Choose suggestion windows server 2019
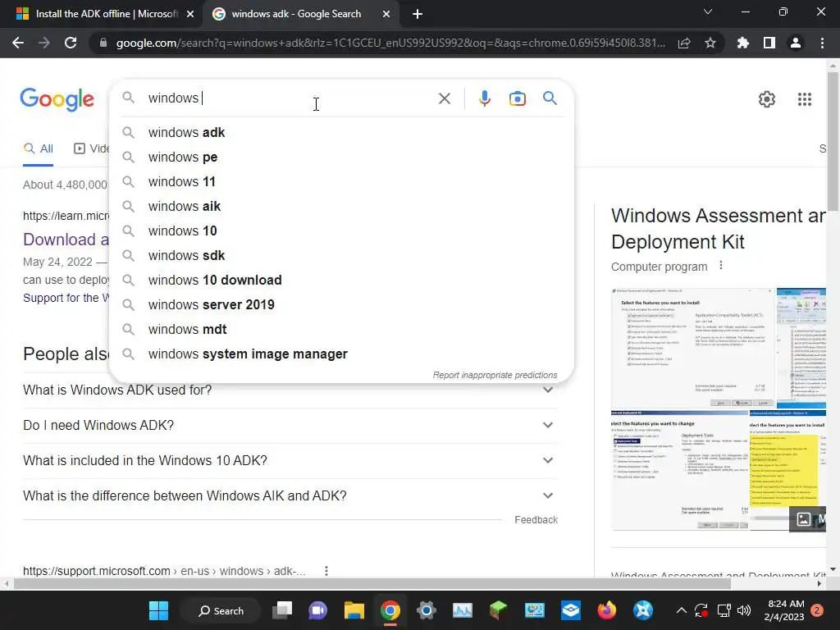Image resolution: width=840 pixels, height=630 pixels. pos(341,305)
